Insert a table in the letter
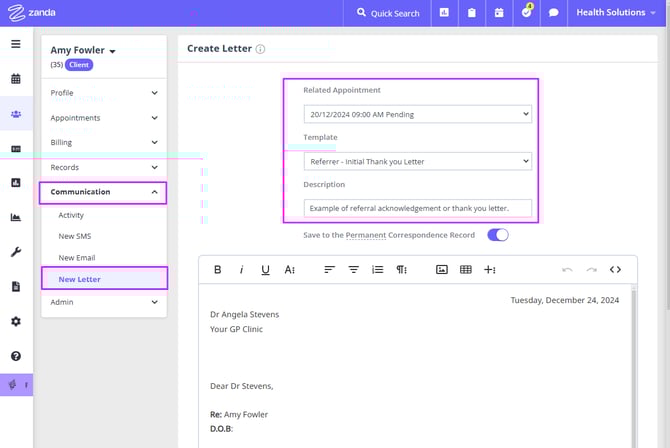This screenshot has width=670, height=448. [465, 269]
